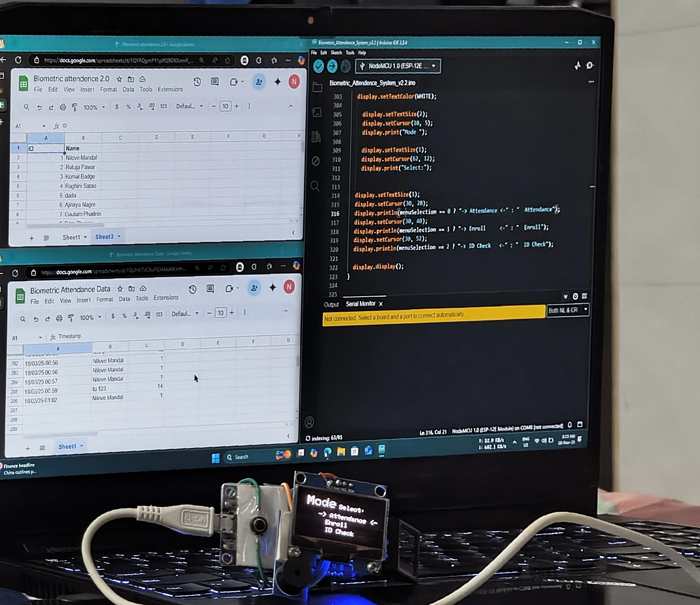Open version history in Biometric Attendance Data
The height and width of the screenshot is (605, 700).
[x=193, y=290]
